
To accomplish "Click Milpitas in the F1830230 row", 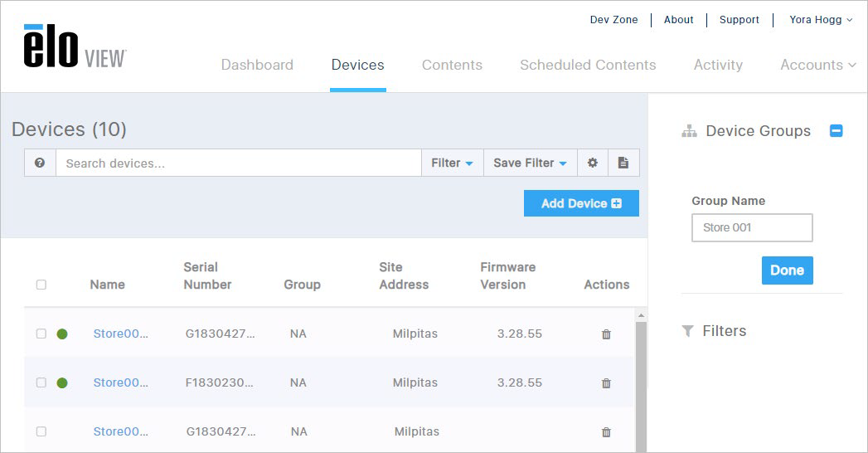I will tap(415, 382).
